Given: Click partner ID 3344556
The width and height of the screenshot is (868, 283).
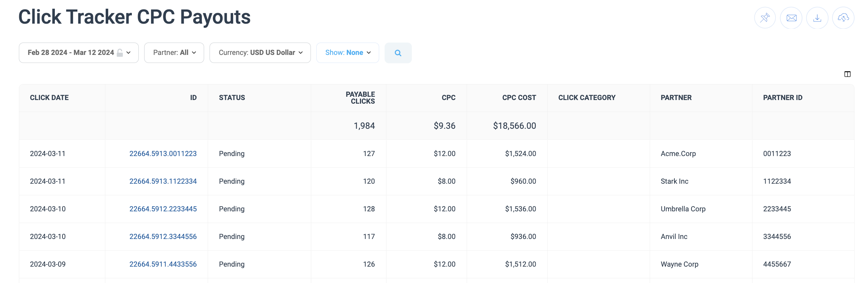Looking at the screenshot, I should tap(777, 236).
